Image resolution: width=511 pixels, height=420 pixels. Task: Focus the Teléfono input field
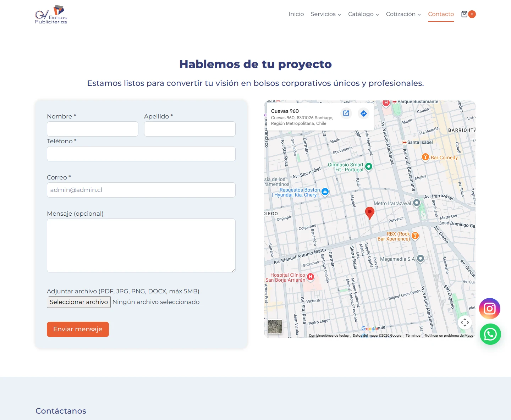point(141,154)
